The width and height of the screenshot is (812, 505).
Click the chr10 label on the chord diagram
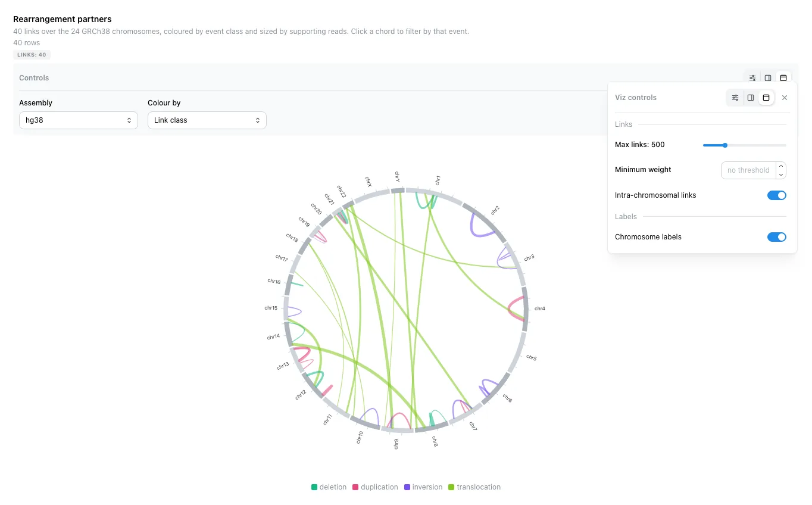click(x=360, y=437)
